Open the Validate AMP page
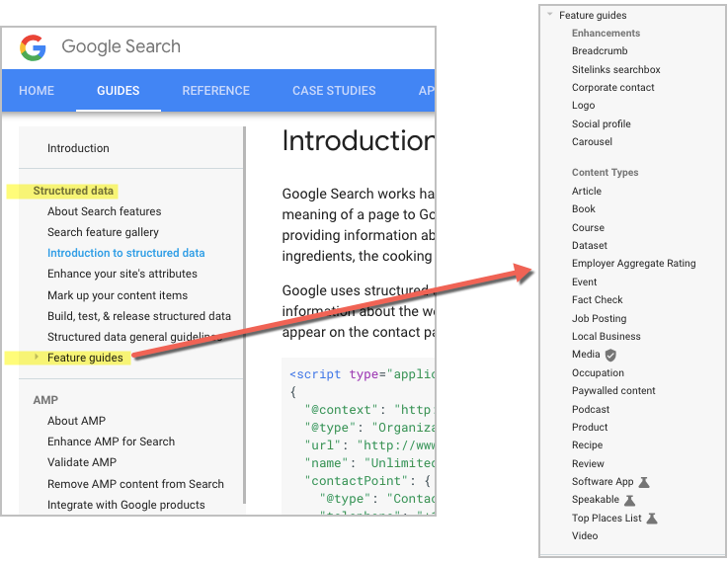Image resolution: width=728 pixels, height=563 pixels. (x=82, y=462)
